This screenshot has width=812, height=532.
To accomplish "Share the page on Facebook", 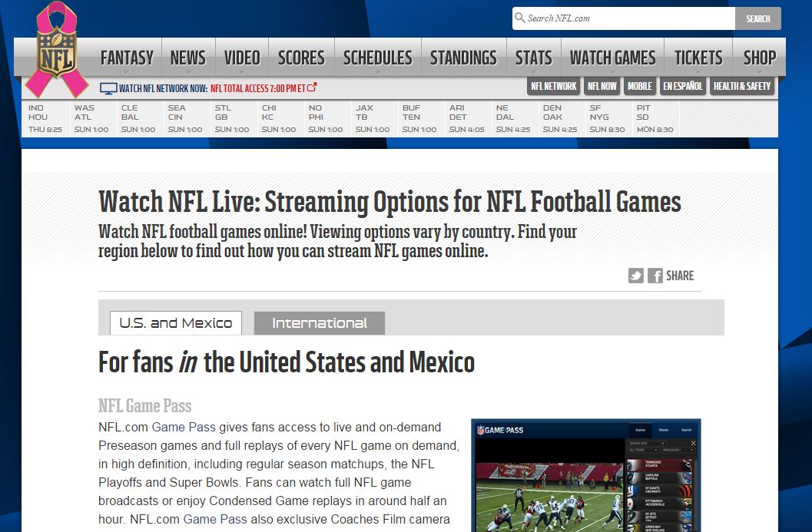I will click(x=655, y=276).
